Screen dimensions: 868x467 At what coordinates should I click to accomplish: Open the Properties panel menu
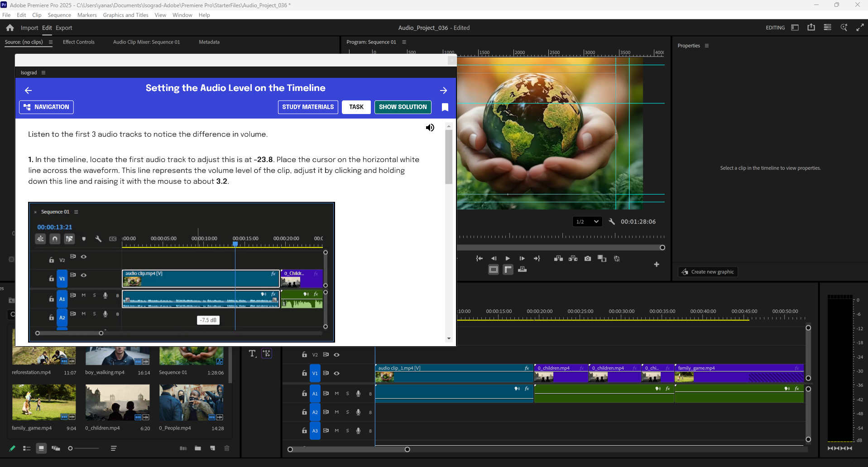(x=707, y=46)
